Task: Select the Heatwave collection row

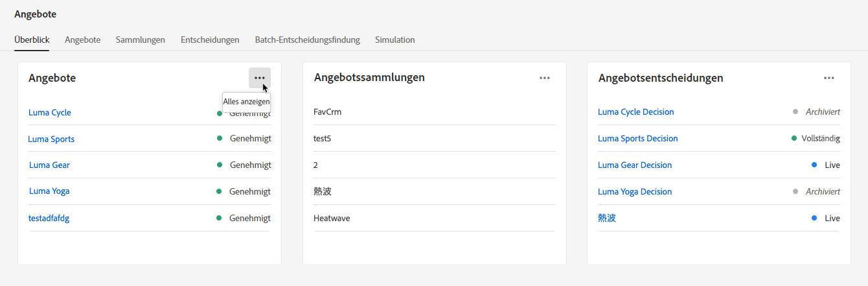Action: point(434,218)
